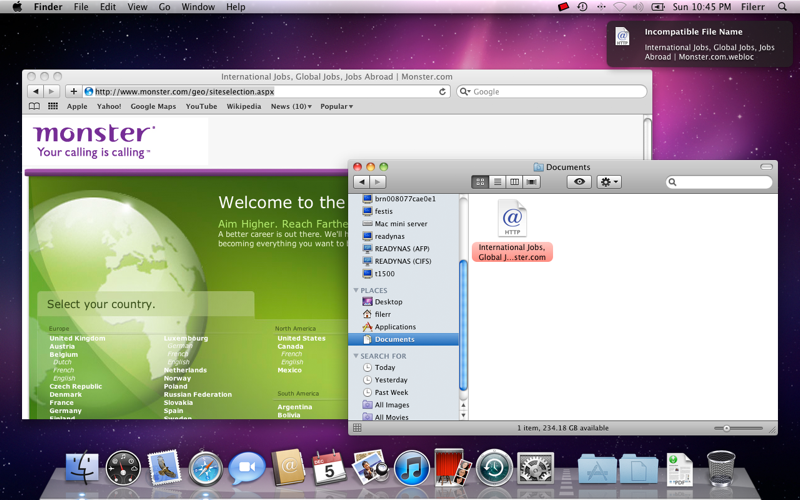Open Applications in Finder sidebar
Viewport: 800px width, 500px height.
[x=395, y=327]
